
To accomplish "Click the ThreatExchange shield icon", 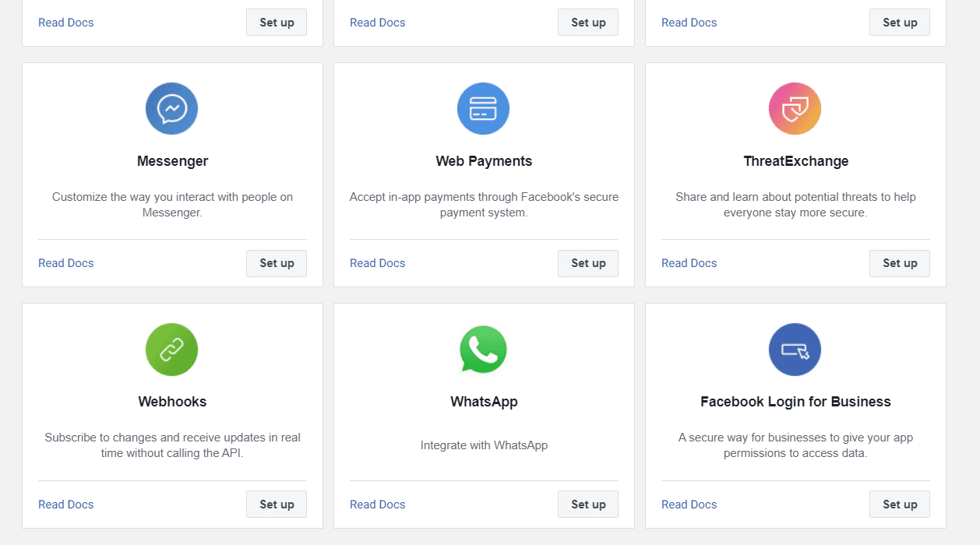I will coord(795,108).
